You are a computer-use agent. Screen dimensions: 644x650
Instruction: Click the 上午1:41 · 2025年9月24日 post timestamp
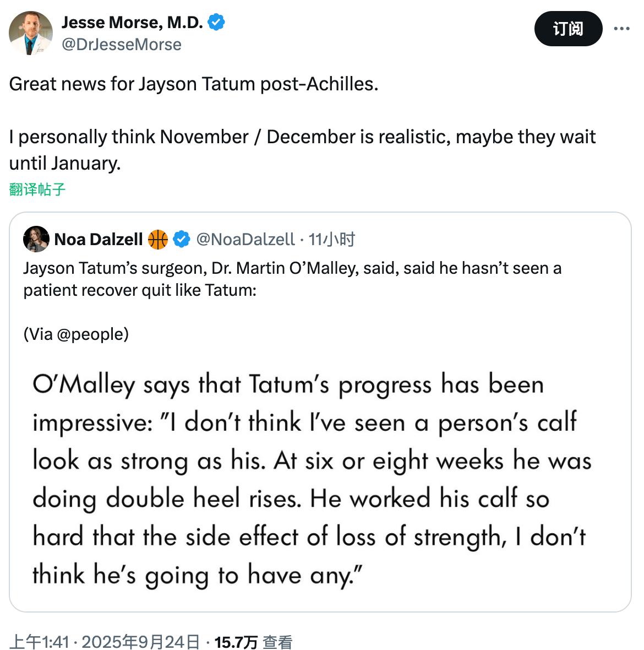(105, 642)
